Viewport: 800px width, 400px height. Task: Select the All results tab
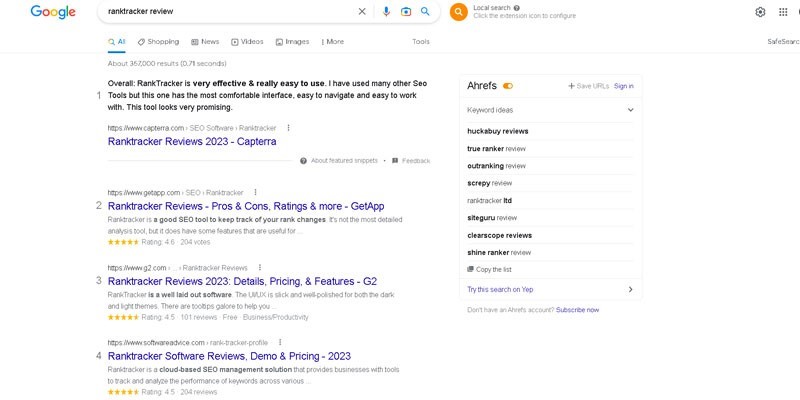(x=117, y=42)
